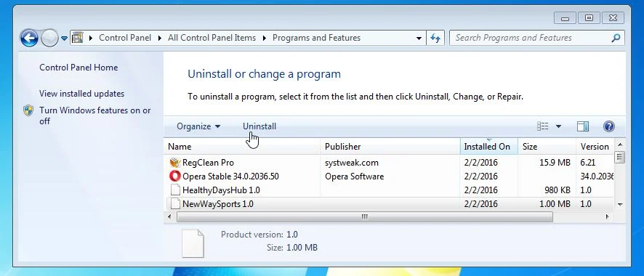Image resolution: width=644 pixels, height=276 pixels.
Task: Open the view options dropdown arrow
Action: (x=558, y=126)
